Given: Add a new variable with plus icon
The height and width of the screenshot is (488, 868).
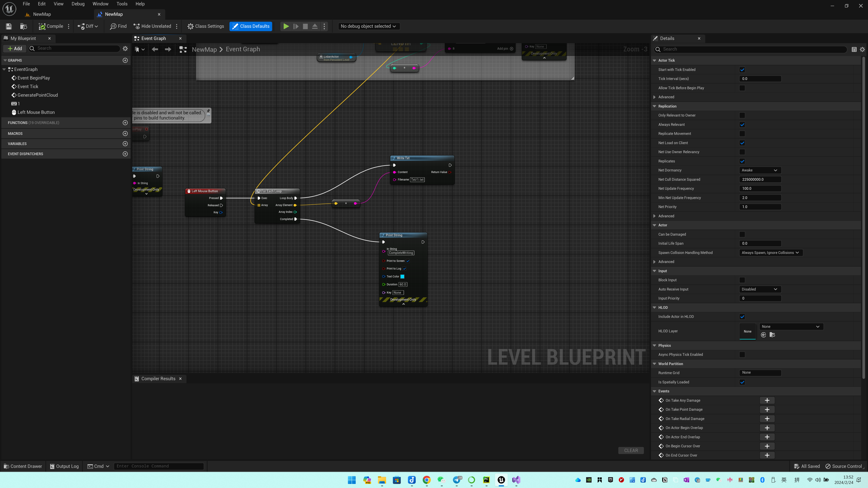Looking at the screenshot, I should pos(125,143).
